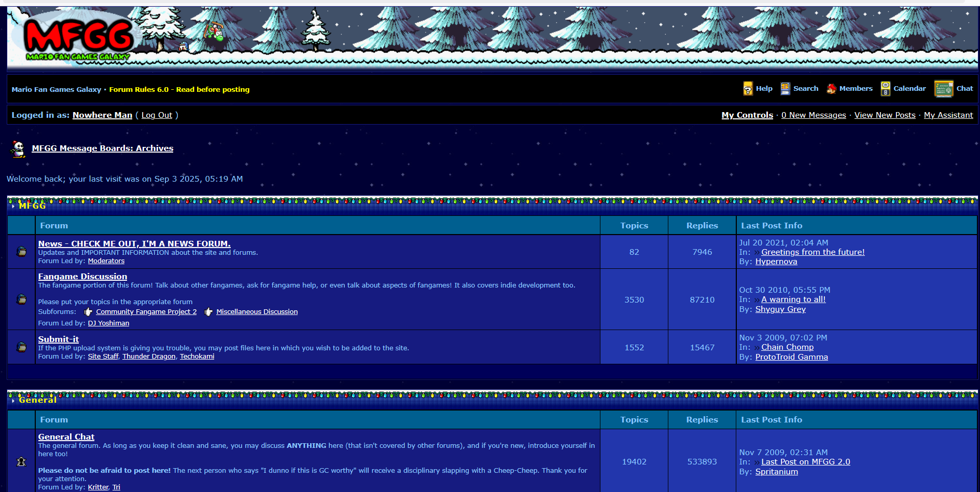This screenshot has height=492, width=980.
Task: Click the News replies count 7946
Action: 702,252
